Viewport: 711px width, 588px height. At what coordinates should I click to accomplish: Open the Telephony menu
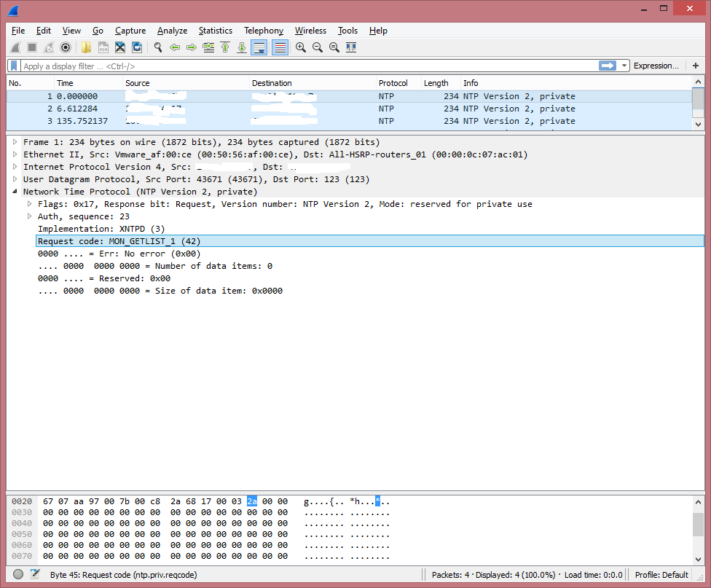(x=264, y=31)
